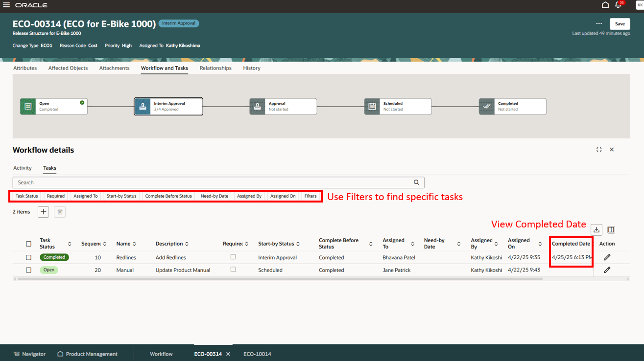The height and width of the screenshot is (361, 644).
Task: Sort the Name column
Action: click(x=134, y=244)
